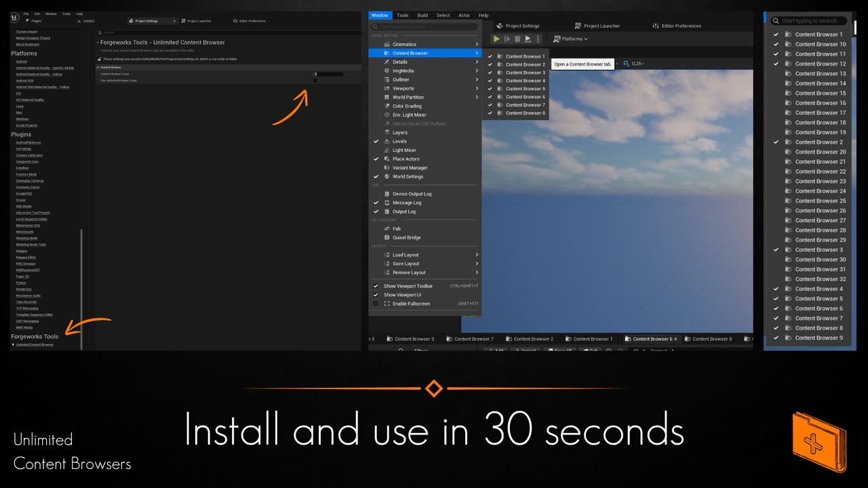Expand the Viewports submenu arrow

point(477,88)
